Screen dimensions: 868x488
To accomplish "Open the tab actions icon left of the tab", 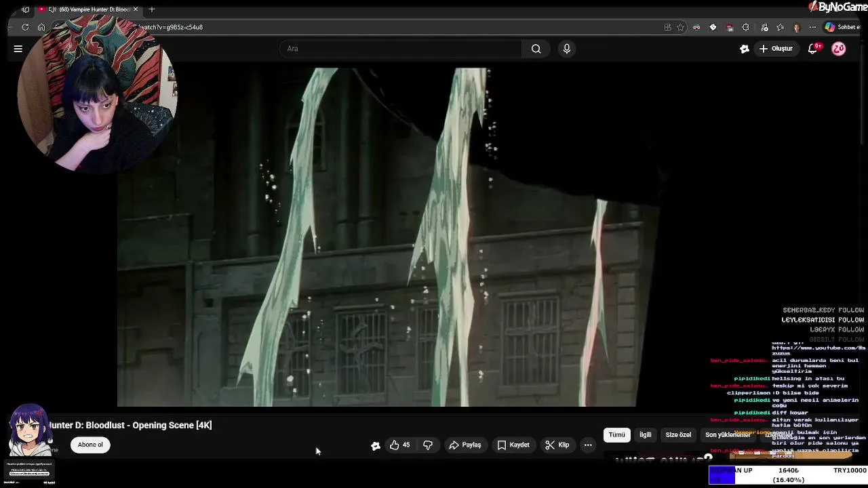I will [25, 9].
